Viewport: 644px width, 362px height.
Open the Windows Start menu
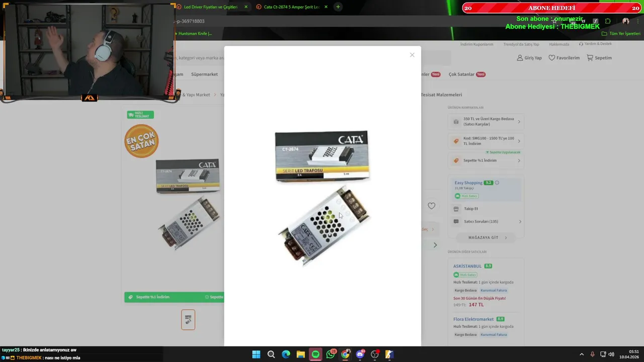[x=256, y=354]
